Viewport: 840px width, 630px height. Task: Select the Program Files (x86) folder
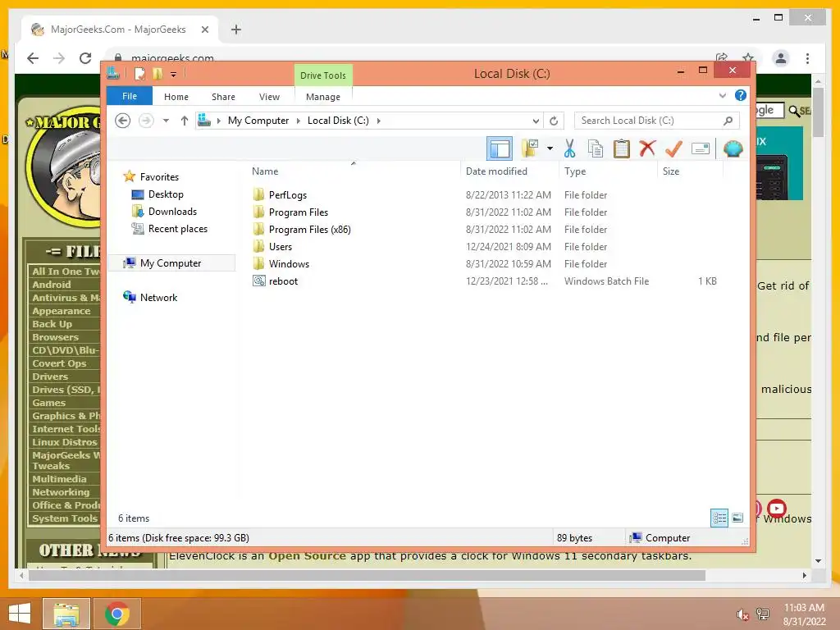tap(309, 230)
